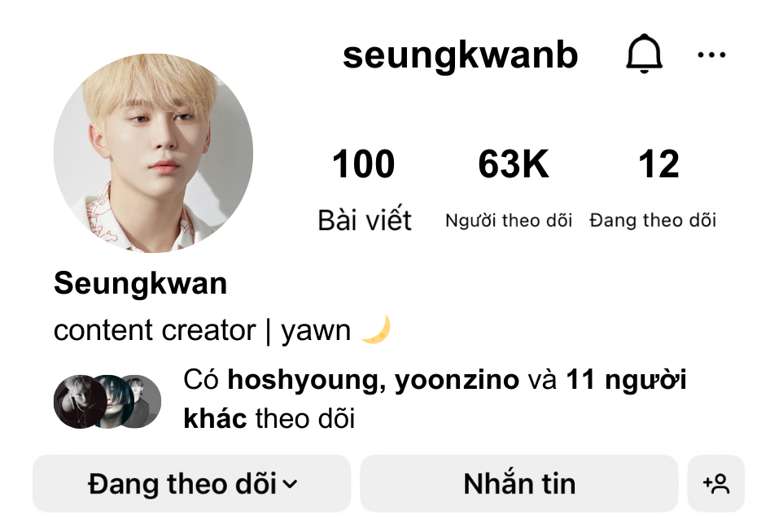View the circular profile picture
This screenshot has height=532, width=770.
[153, 153]
